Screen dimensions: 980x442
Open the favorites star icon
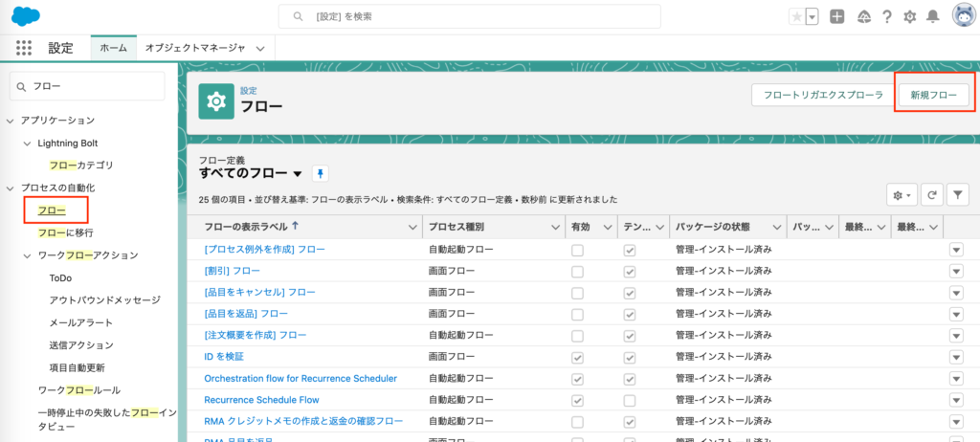pos(796,16)
